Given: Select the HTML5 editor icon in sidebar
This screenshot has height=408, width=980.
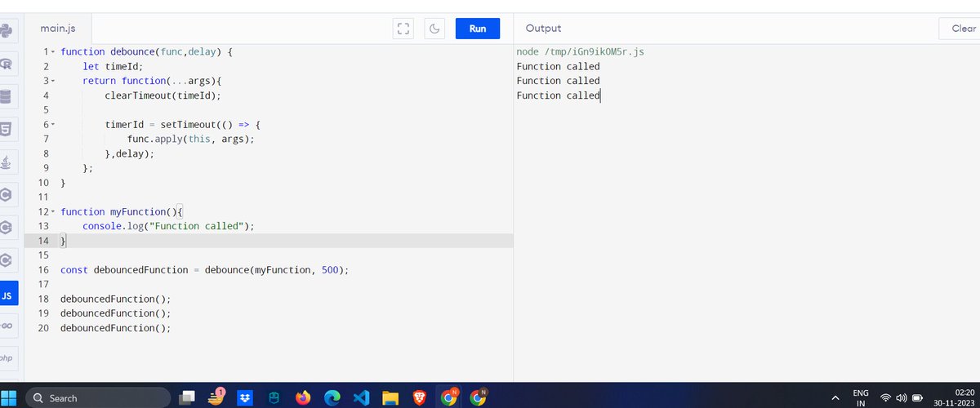Looking at the screenshot, I should 7,130.
